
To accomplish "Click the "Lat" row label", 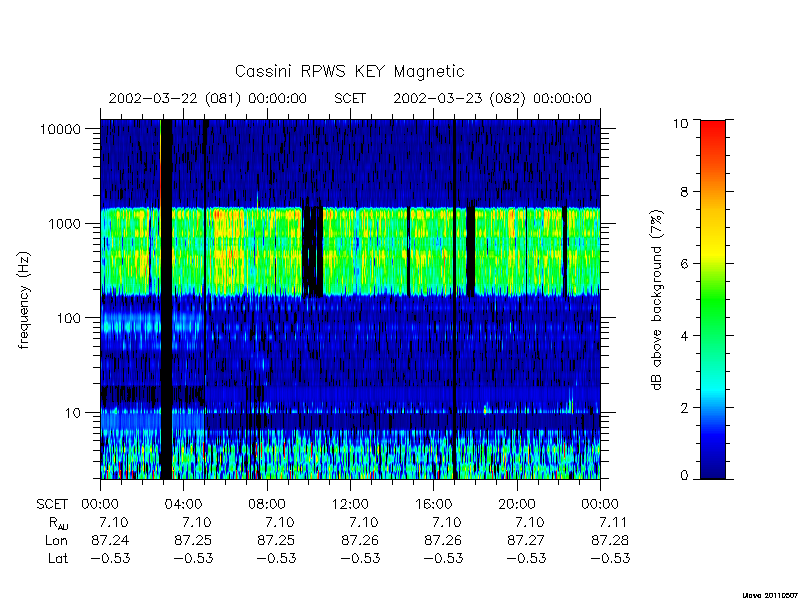I will click(x=58, y=558).
